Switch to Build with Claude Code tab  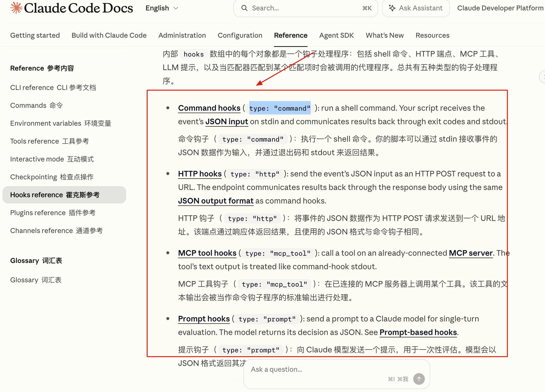[x=109, y=35]
